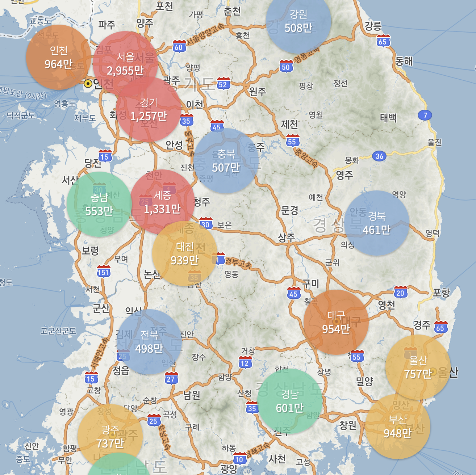Click the highway 35 shield near 산청
The width and height of the screenshot is (476, 475).
(252, 407)
